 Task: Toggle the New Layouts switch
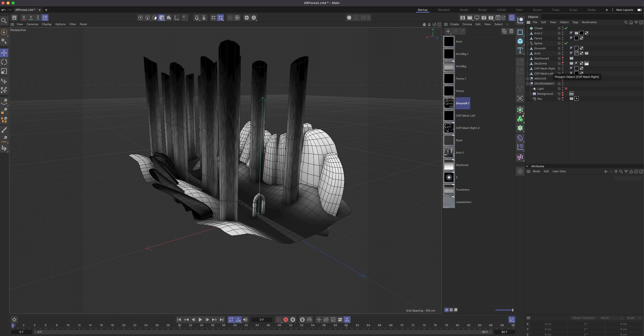click(x=639, y=10)
